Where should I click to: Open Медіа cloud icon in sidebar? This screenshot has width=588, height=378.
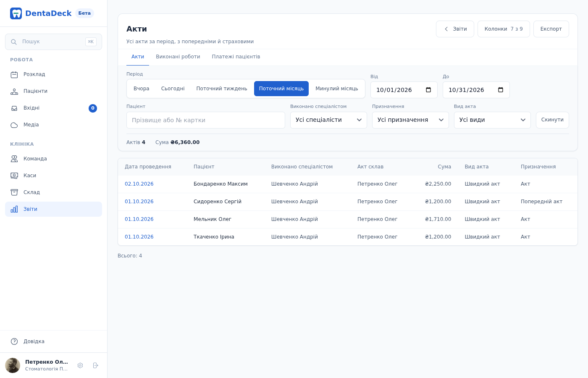tap(14, 125)
